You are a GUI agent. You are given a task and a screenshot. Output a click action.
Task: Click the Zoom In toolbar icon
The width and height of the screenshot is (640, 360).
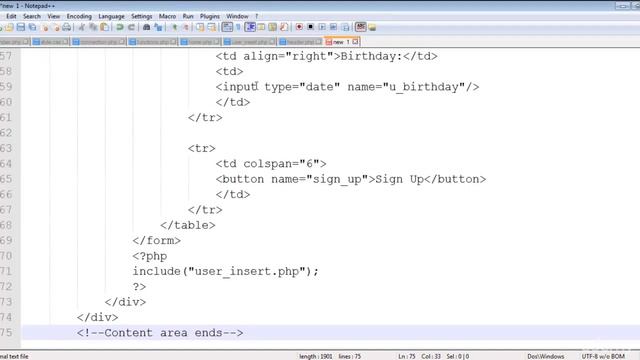[x=174, y=27]
